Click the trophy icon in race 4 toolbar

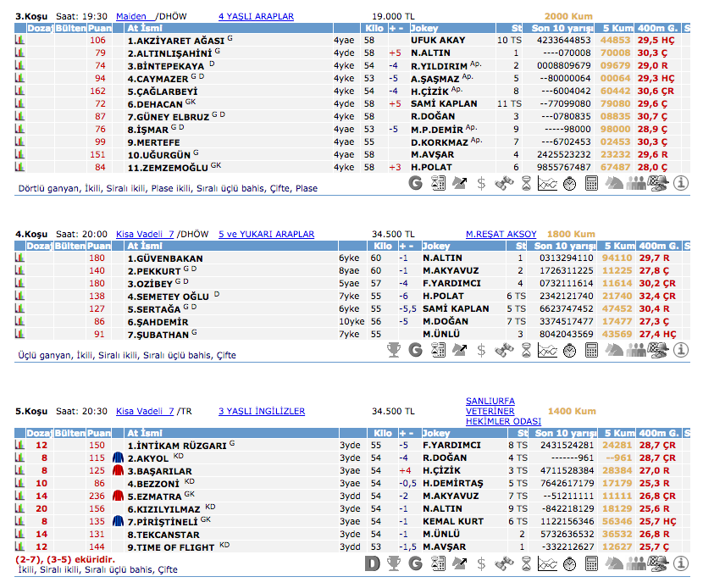(x=393, y=349)
